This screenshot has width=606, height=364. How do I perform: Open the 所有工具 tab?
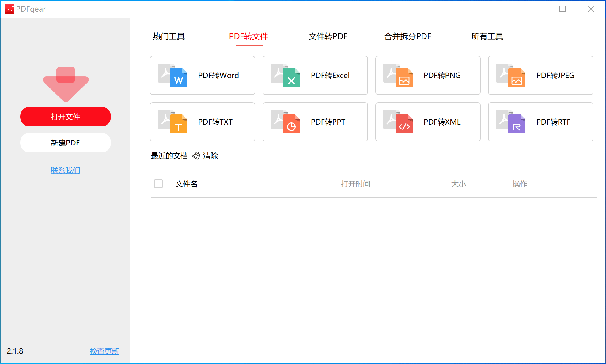point(487,36)
